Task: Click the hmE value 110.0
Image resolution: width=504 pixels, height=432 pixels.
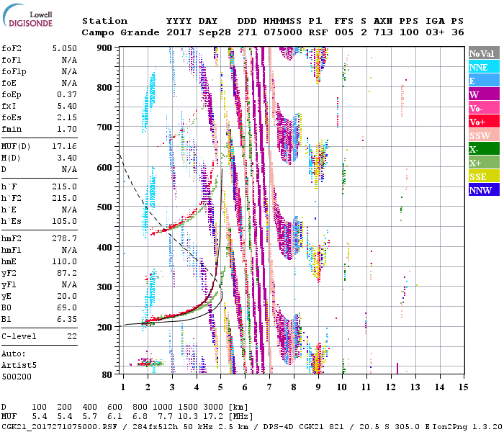Action: [x=65, y=261]
